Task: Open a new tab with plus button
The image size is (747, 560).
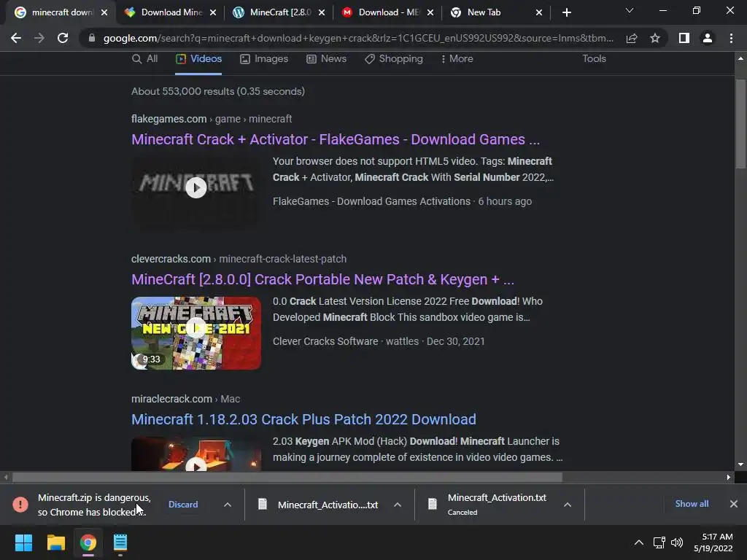Action: click(566, 12)
